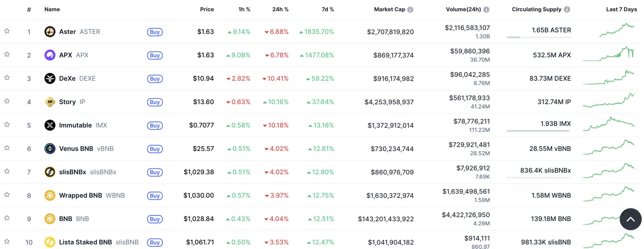Click the DeXe coin logo icon
Viewport: 644px width, 249px height.
(50, 79)
